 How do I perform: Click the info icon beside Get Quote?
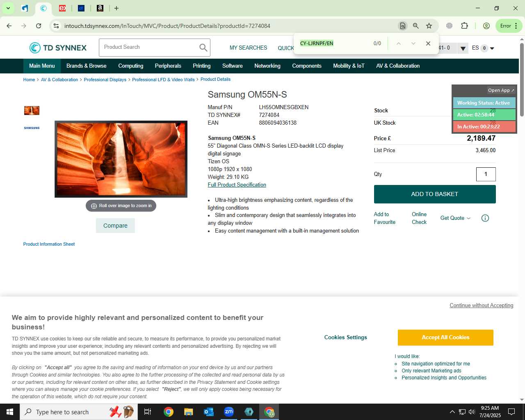pyautogui.click(x=485, y=218)
